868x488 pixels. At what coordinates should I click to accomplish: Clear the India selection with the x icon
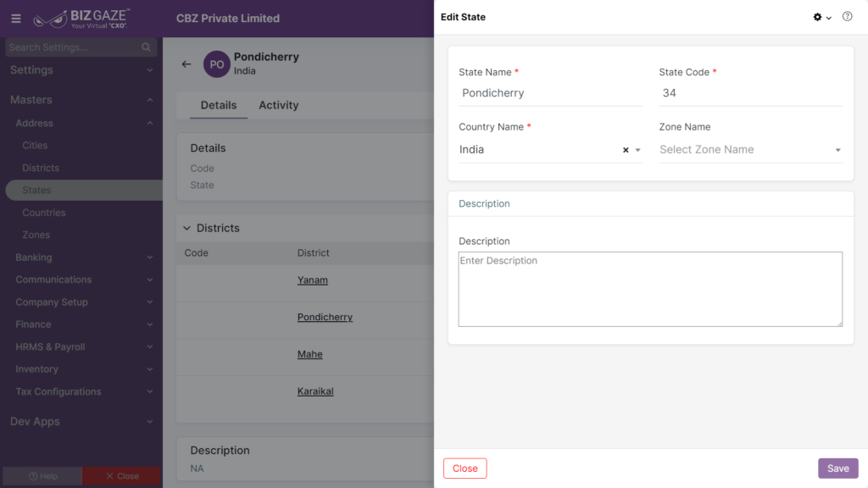coord(626,150)
